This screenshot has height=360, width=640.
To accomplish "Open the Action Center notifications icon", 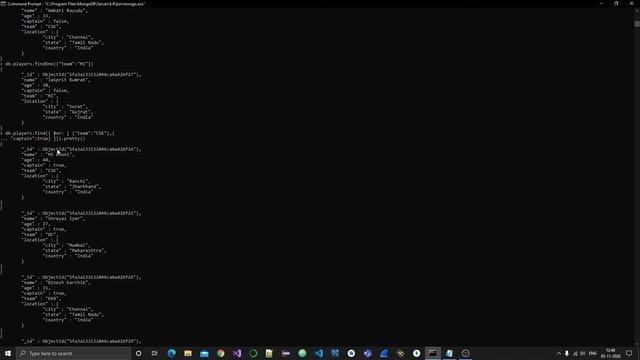I will pyautogui.click(x=629, y=353).
